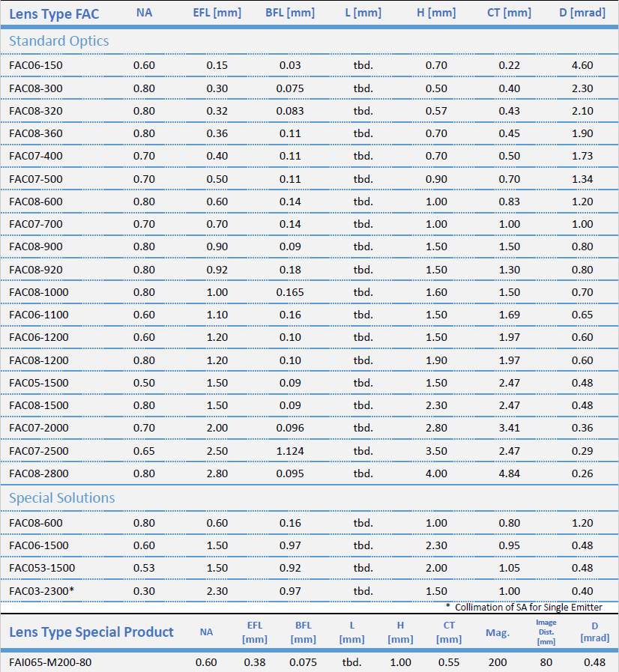Click the "Image Dist. [mm]" column header
619x672 pixels.
tap(546, 632)
